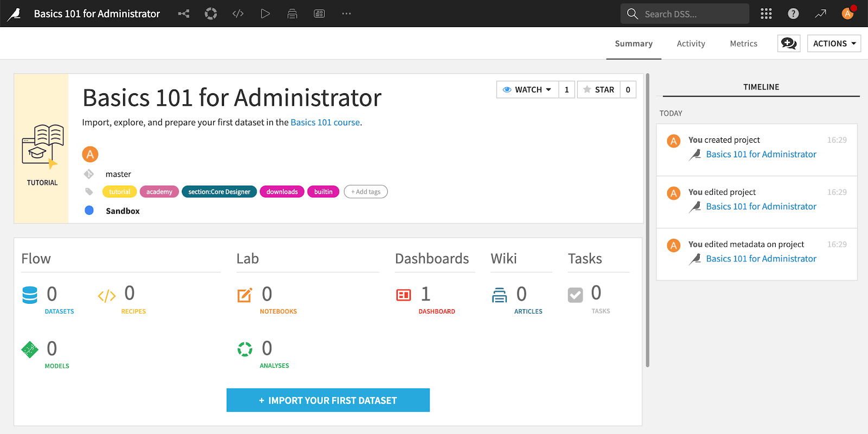
Task: Click the watchers count 1
Action: 567,90
